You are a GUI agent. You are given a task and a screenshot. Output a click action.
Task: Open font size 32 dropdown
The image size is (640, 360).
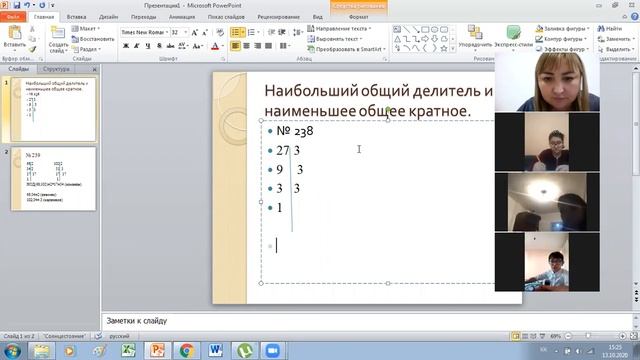pos(186,32)
